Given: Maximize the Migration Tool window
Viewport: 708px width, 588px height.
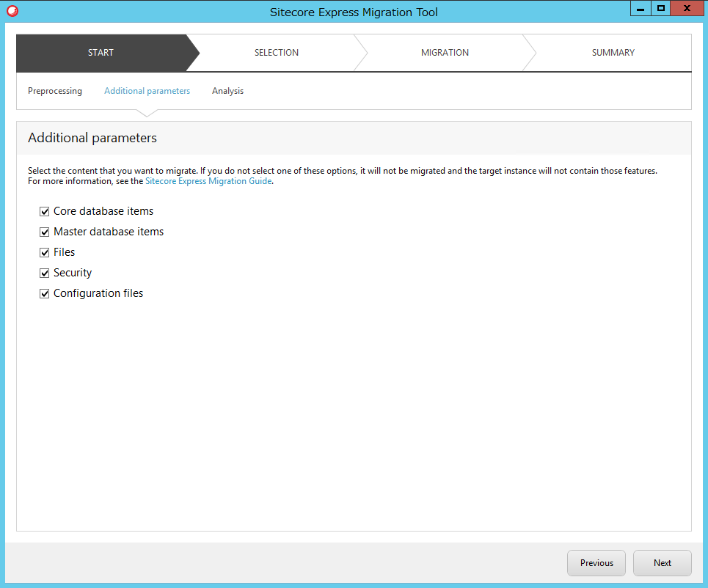Looking at the screenshot, I should 661,9.
